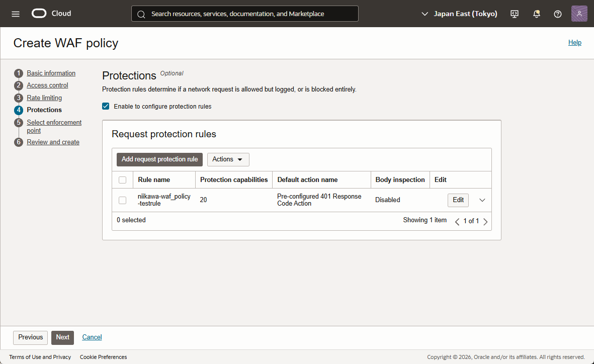The image size is (594, 364).
Task: Open the help question mark icon
Action: click(x=557, y=14)
